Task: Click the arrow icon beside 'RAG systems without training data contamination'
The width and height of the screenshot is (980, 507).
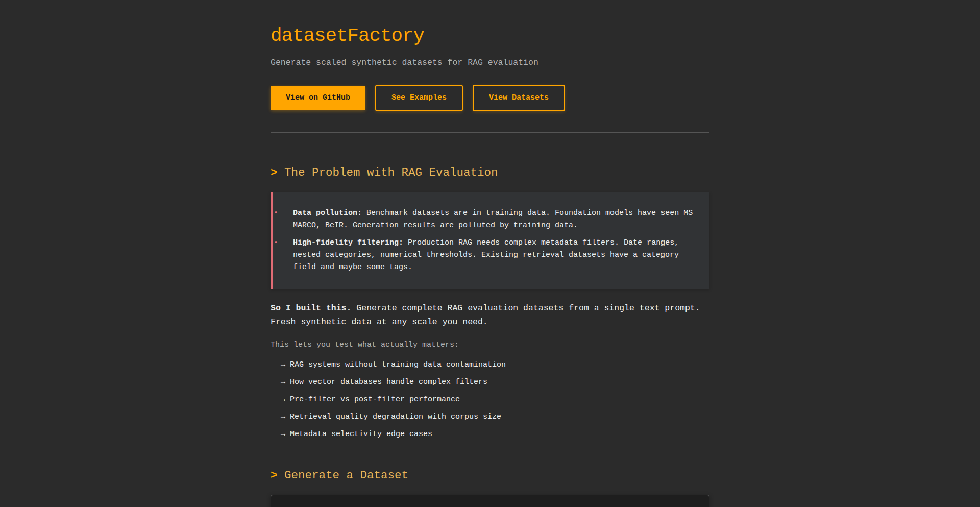Action: pyautogui.click(x=283, y=365)
